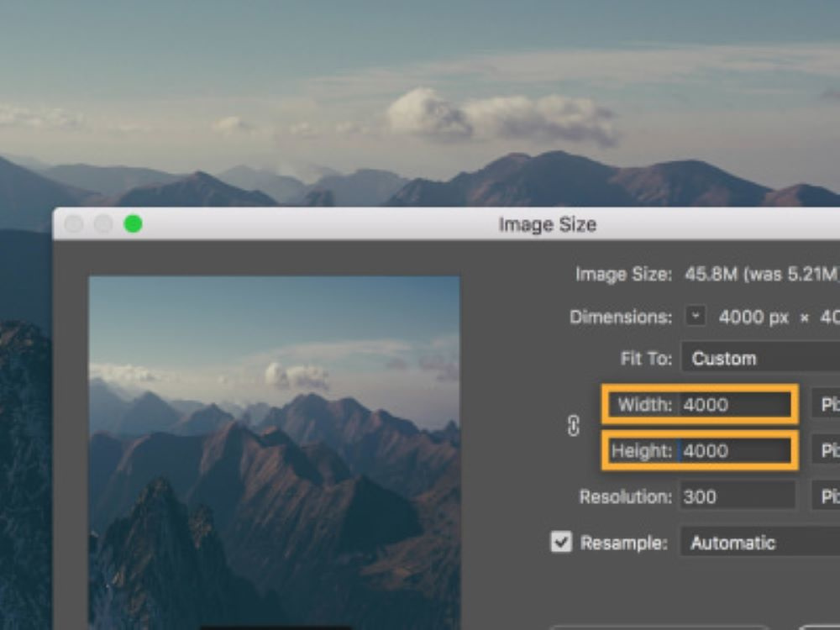The width and height of the screenshot is (840, 630).
Task: Click the Resample label
Action: tap(623, 543)
